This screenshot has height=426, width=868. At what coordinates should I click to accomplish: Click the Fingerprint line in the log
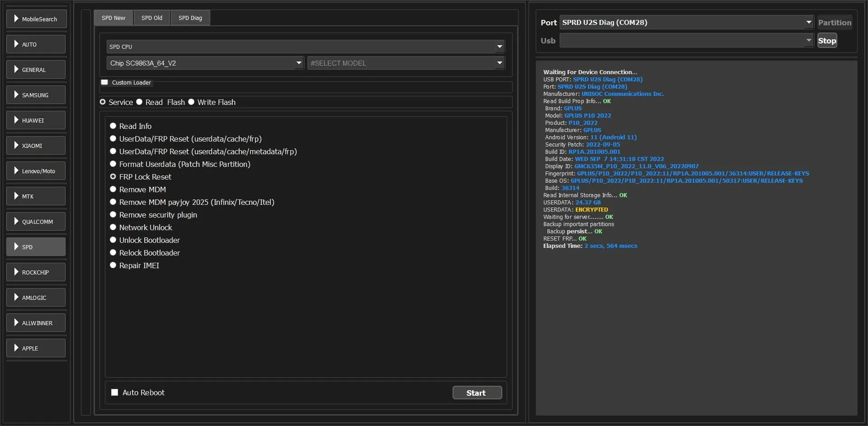[677, 174]
